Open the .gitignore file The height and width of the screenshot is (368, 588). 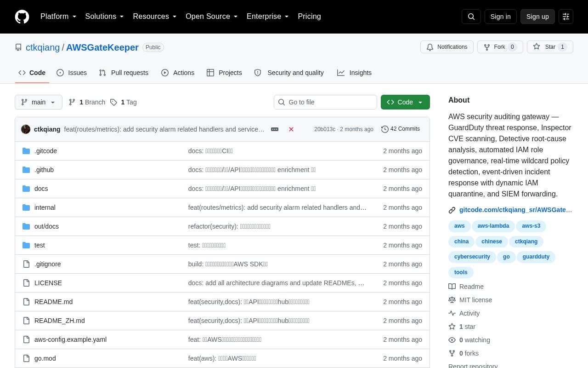point(48,264)
